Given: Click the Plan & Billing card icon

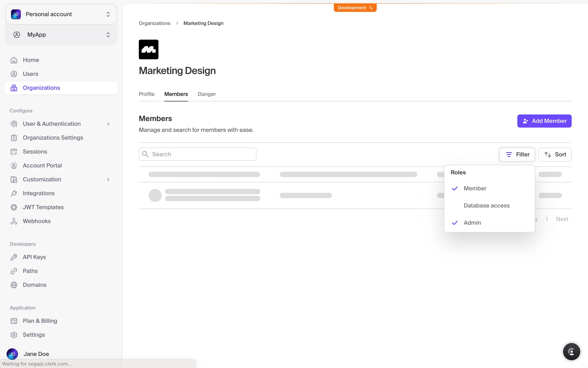Looking at the screenshot, I should coord(14,321).
